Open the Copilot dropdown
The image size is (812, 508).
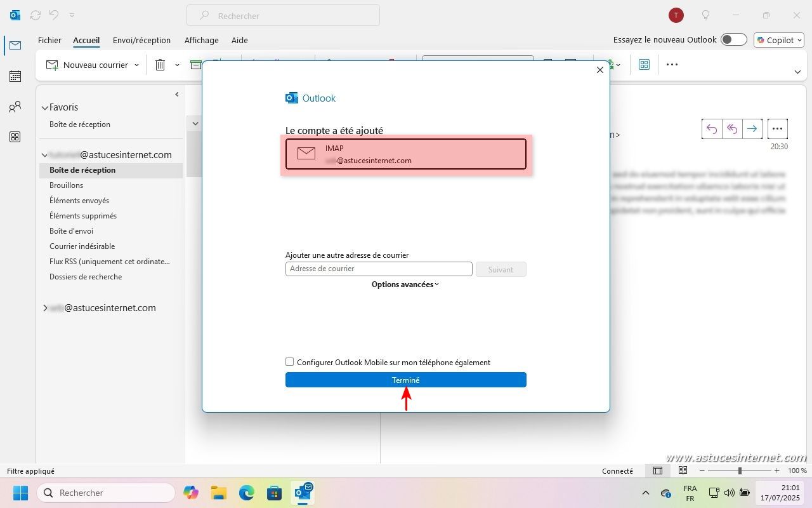click(x=779, y=40)
